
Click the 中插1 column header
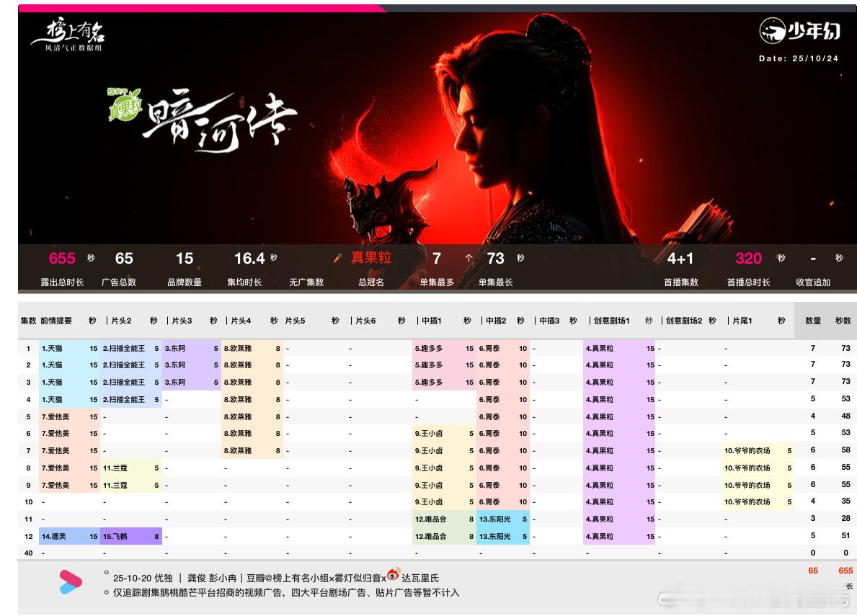(x=432, y=321)
